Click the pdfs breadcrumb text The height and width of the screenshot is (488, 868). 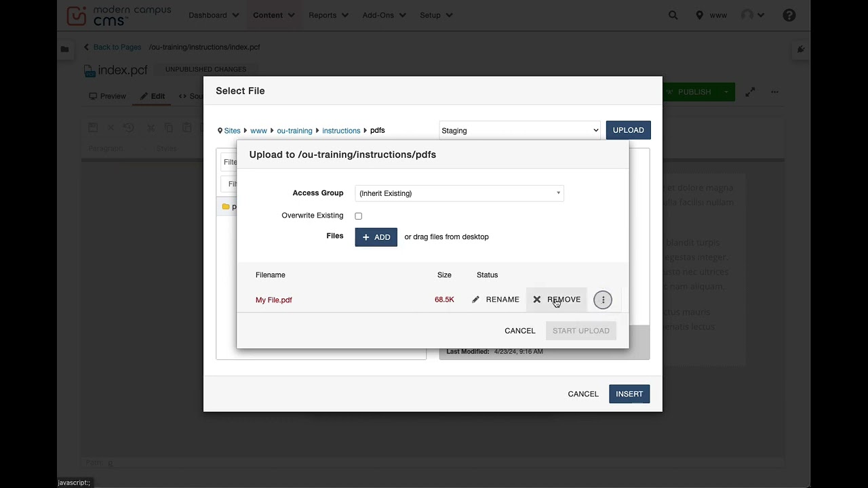(378, 130)
